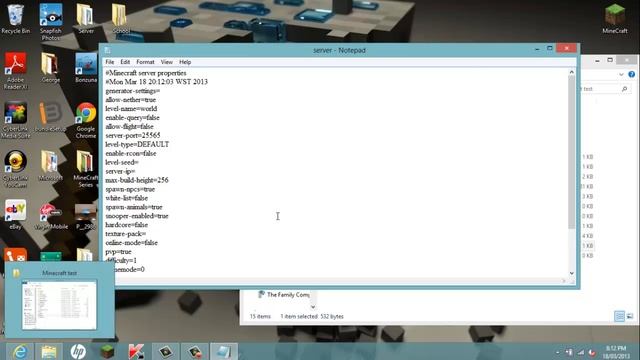Screen dimensions: 640x360
Task: Click the line pvp=true
Action: (118, 252)
